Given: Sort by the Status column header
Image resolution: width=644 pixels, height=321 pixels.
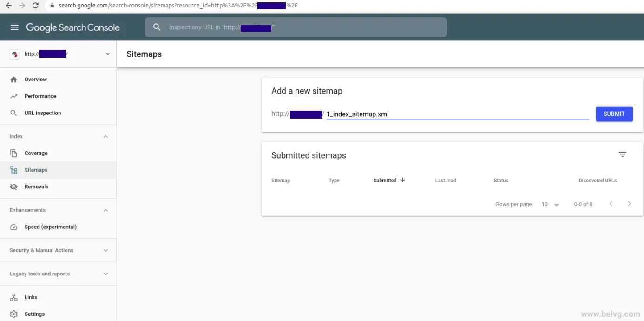Looking at the screenshot, I should 501,181.
